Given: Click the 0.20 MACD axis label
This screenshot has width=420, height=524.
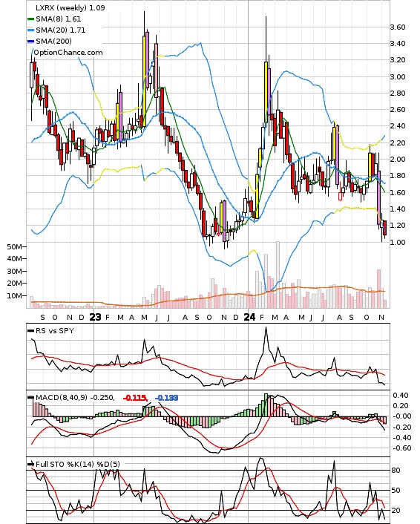Looking at the screenshot, I should (401, 406).
